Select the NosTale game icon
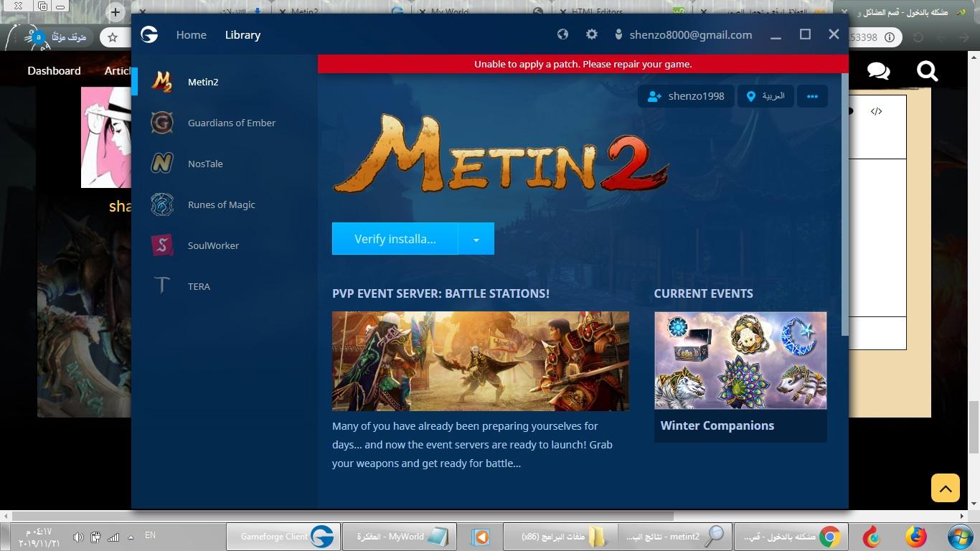 click(x=162, y=164)
